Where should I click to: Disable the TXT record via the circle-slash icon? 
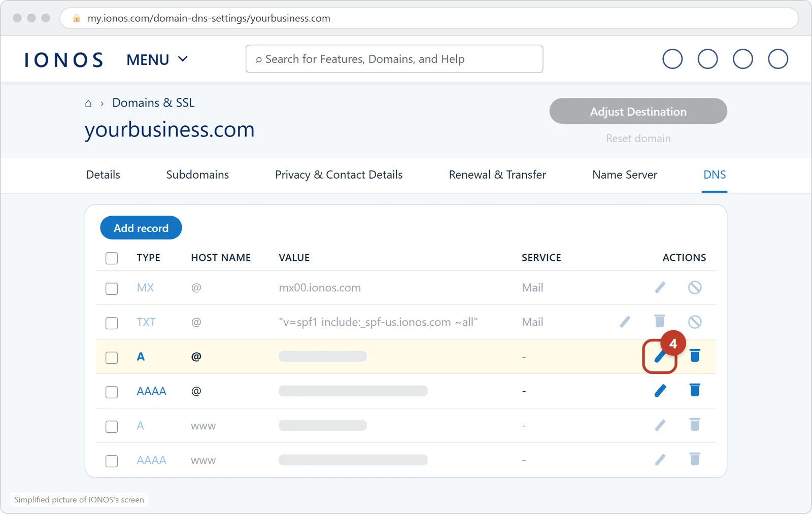coord(695,322)
